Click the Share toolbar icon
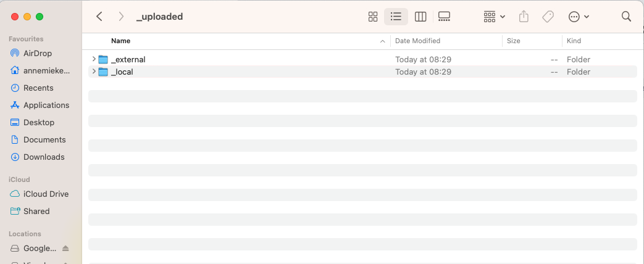Viewport: 644px width, 264px height. (x=524, y=17)
